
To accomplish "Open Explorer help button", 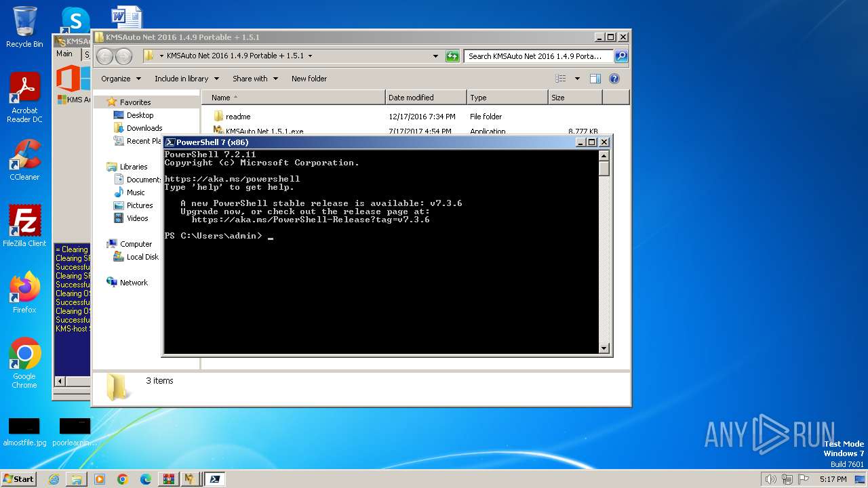I will point(614,79).
